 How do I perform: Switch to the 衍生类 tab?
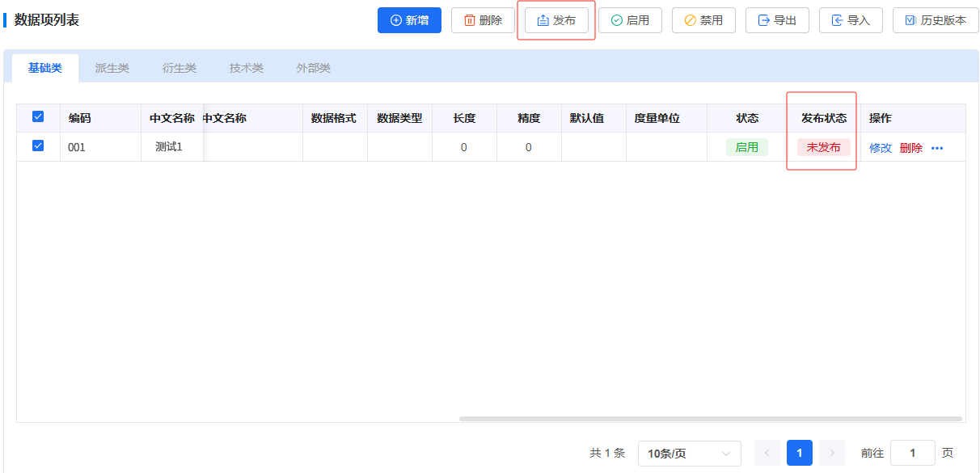tap(180, 68)
